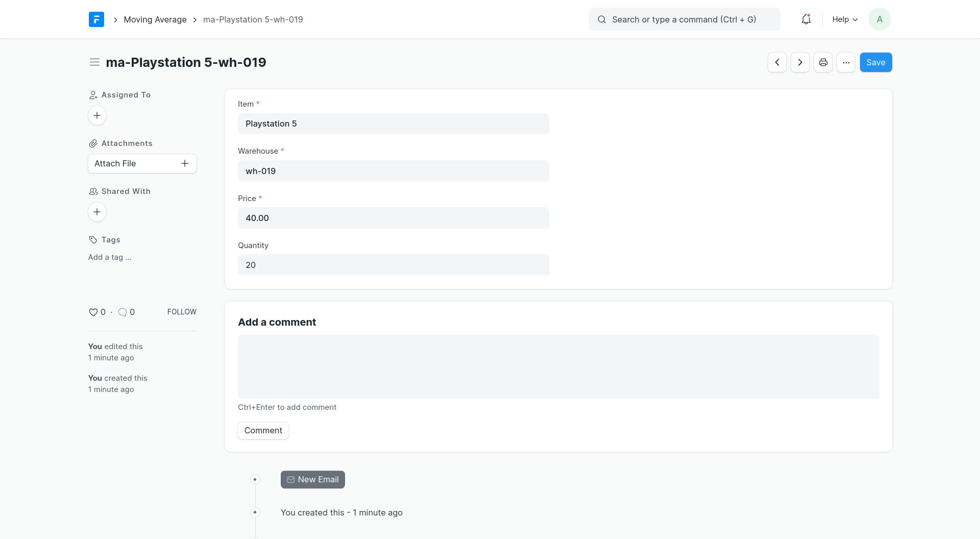Focus the Warehouse field

[x=394, y=171]
